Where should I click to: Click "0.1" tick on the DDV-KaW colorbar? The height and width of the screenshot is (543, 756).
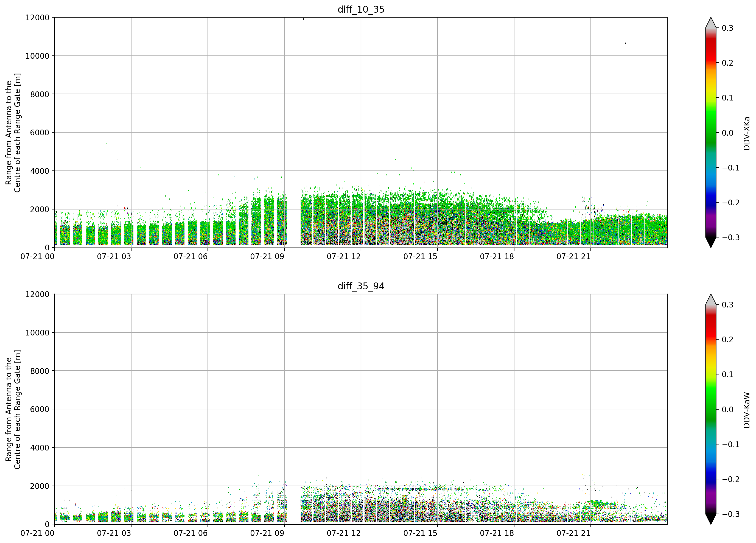[727, 375]
